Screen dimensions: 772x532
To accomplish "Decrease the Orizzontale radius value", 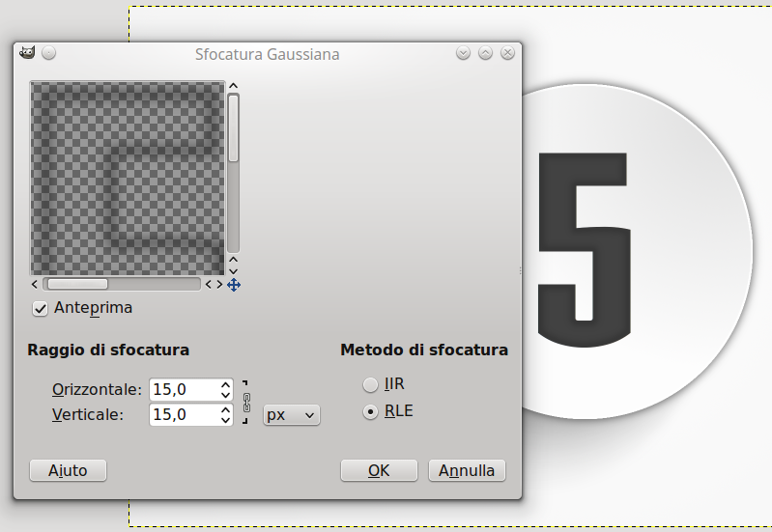I will click(225, 395).
